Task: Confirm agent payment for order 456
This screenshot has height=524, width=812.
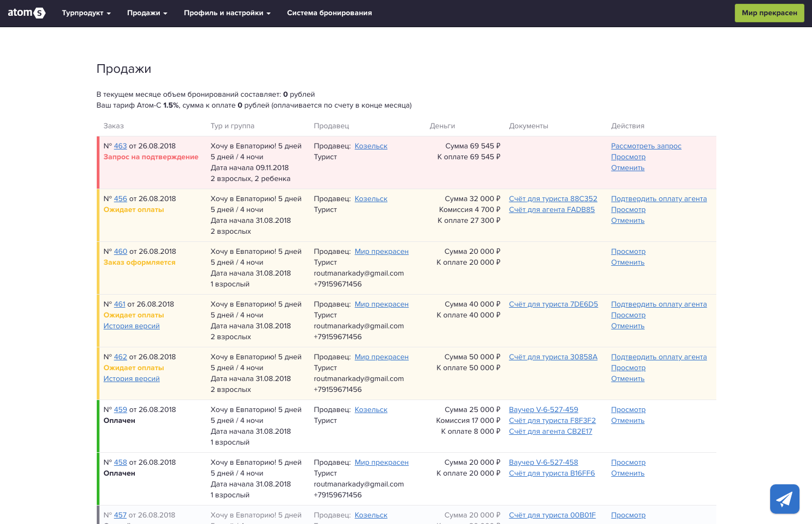Action: pyautogui.click(x=659, y=199)
